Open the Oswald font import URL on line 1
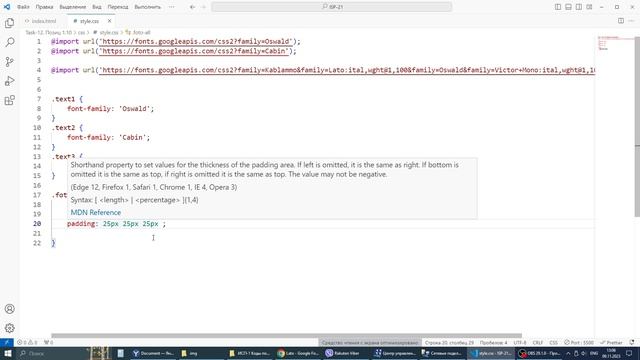Viewport: 640px width, 360px height. (x=196, y=42)
